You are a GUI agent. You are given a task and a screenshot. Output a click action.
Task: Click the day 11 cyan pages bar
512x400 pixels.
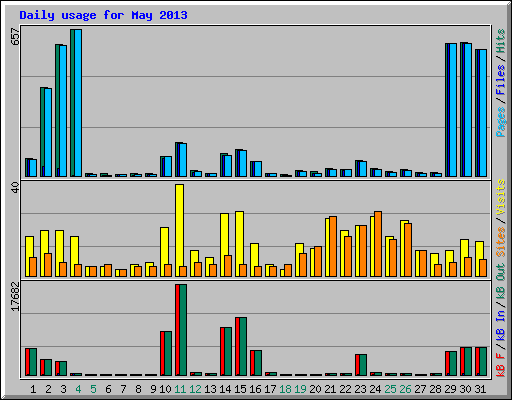tap(183, 160)
